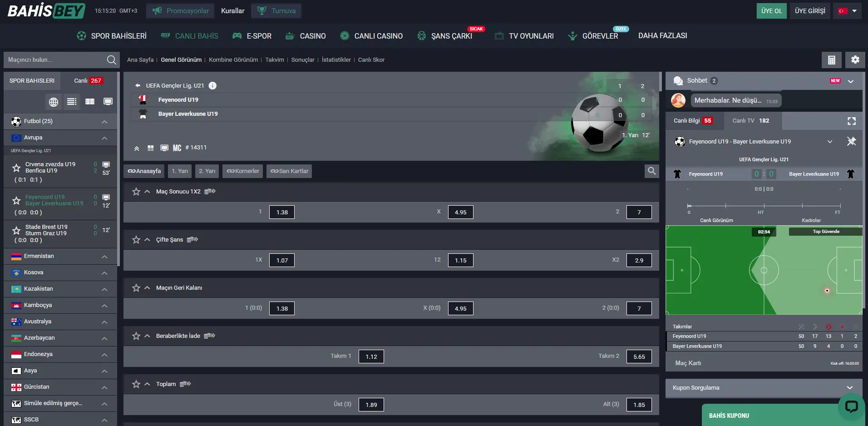
Task: Click the ÜYE GİRİŞİ button
Action: [x=810, y=11]
